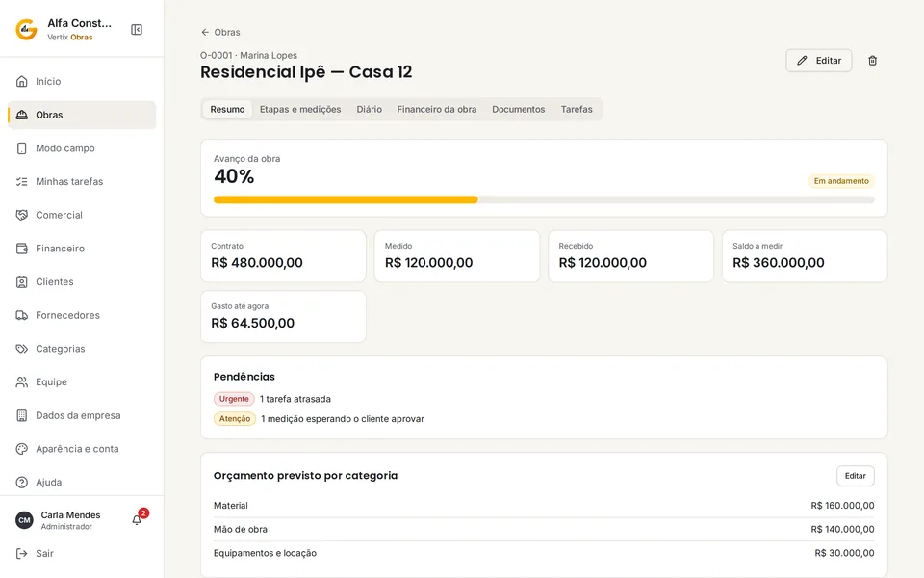This screenshot has height=578, width=924.
Task: Click the Sair logout icon
Action: [x=22, y=553]
